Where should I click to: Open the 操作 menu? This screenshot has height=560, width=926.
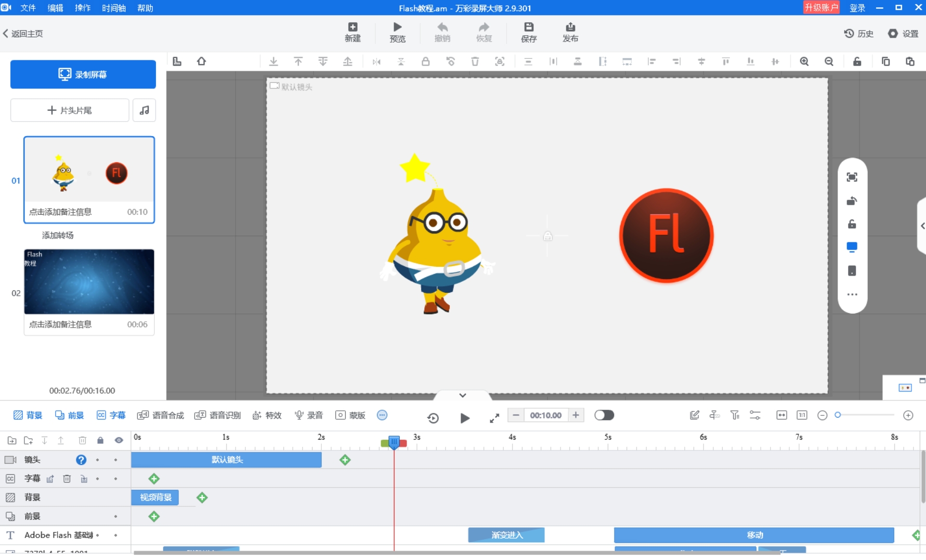coord(83,8)
